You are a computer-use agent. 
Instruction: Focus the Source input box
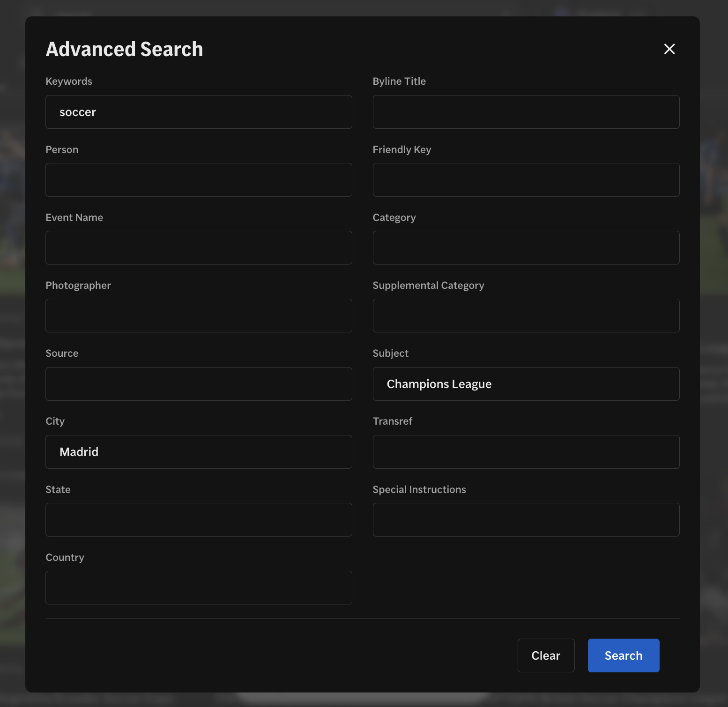(x=199, y=384)
